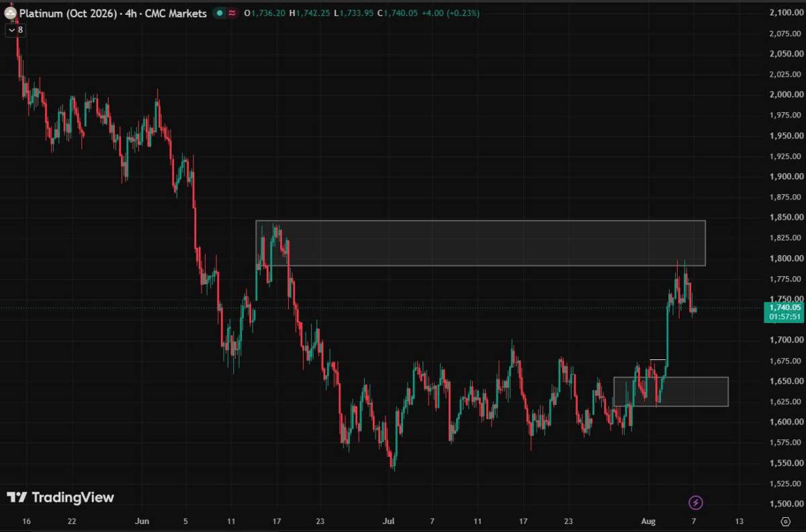Expand the collapsed indicators legend showing 8

click(15, 30)
